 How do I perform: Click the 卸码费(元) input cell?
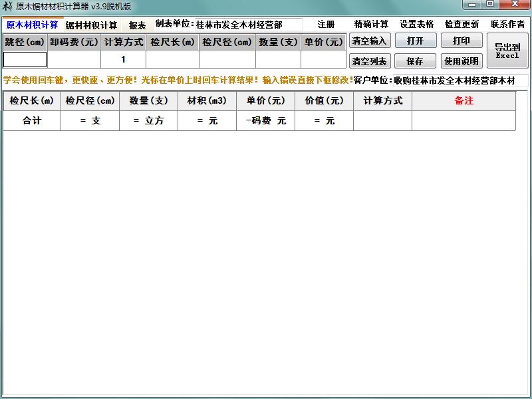(x=74, y=59)
